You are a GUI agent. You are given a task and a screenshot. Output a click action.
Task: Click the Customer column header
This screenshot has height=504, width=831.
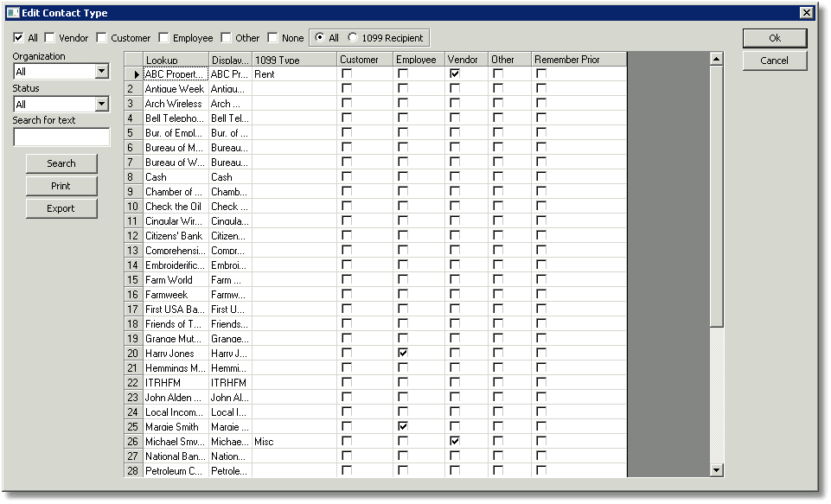tap(365, 60)
